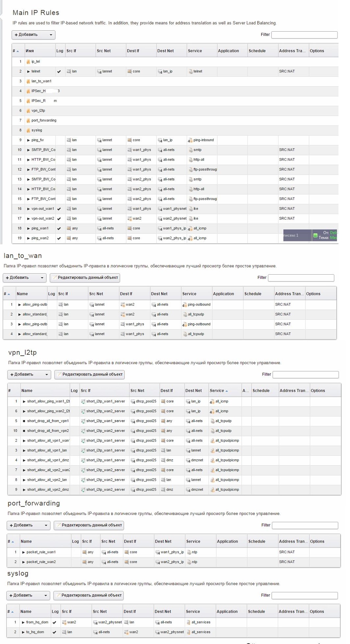Click the drop-rule icon of short_drop_all_from_vpn1
Viewport: 350px width, 644px height.
tap(24, 421)
